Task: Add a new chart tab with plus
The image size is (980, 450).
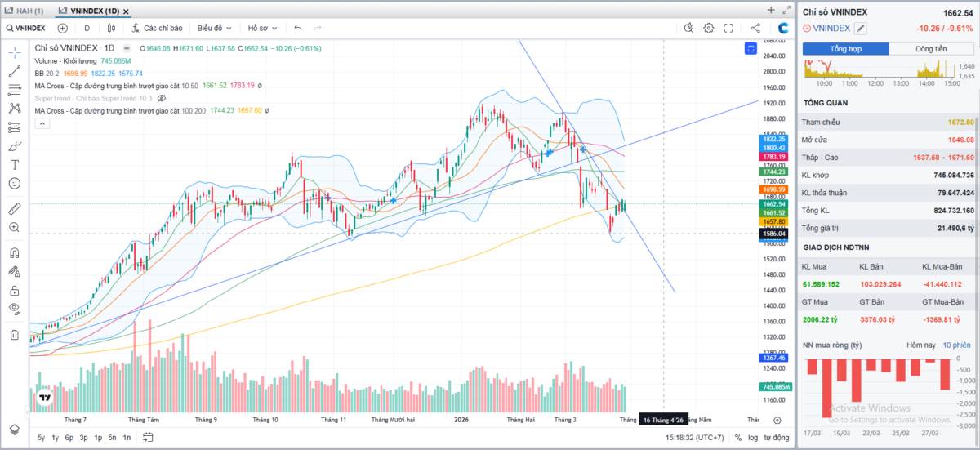Action: click(x=771, y=10)
